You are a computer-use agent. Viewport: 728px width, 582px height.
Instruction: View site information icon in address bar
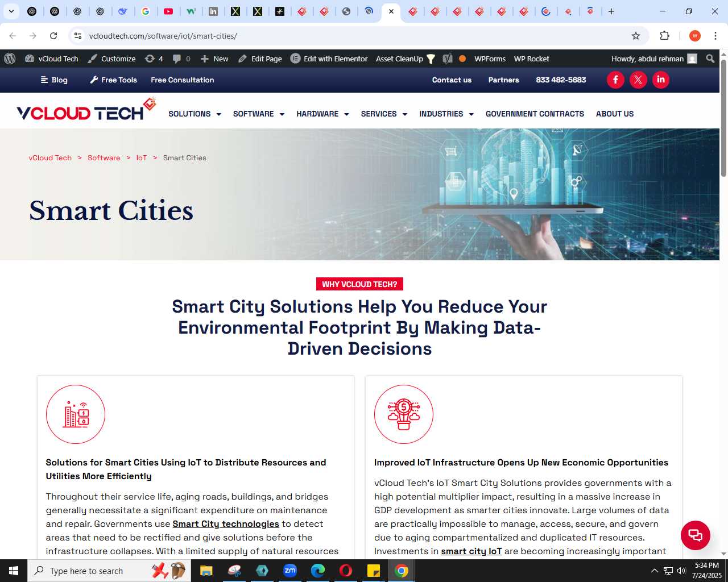coord(78,36)
